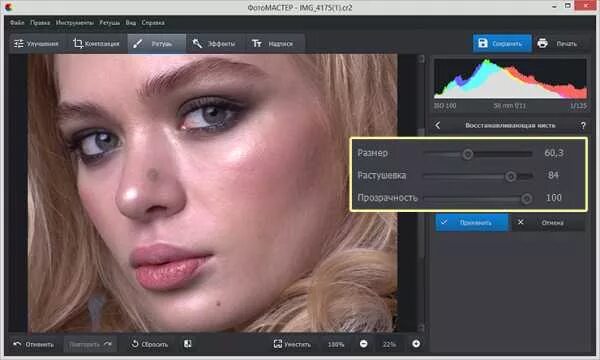Cancel the brush with Отмена button
The width and height of the screenshot is (600, 360).
(x=548, y=222)
